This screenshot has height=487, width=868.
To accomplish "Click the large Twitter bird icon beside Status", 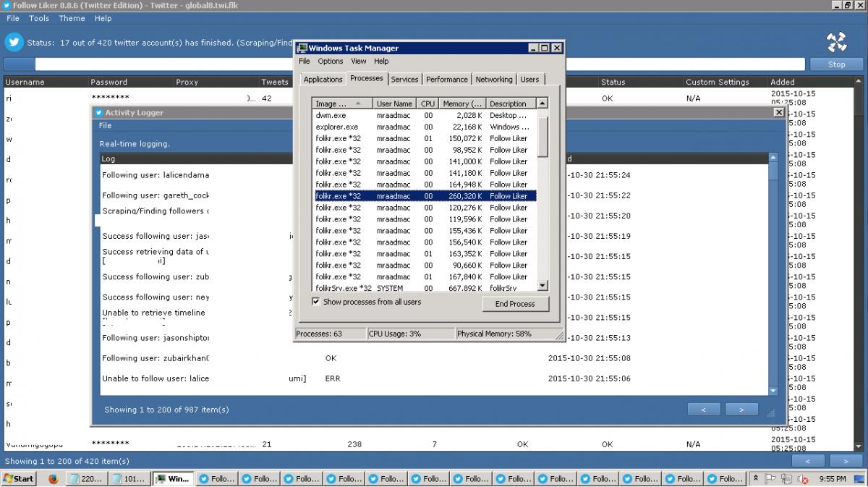I will point(14,42).
